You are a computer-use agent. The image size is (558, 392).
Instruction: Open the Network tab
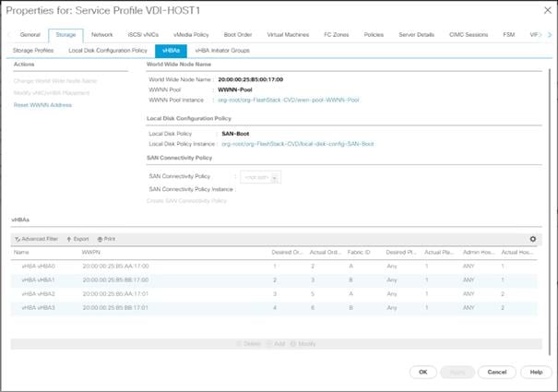[x=101, y=34]
